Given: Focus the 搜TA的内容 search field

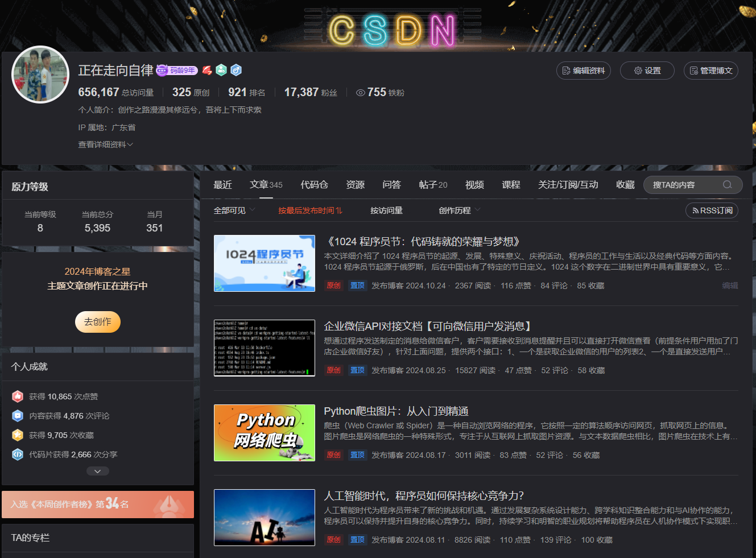Looking at the screenshot, I should [x=693, y=185].
